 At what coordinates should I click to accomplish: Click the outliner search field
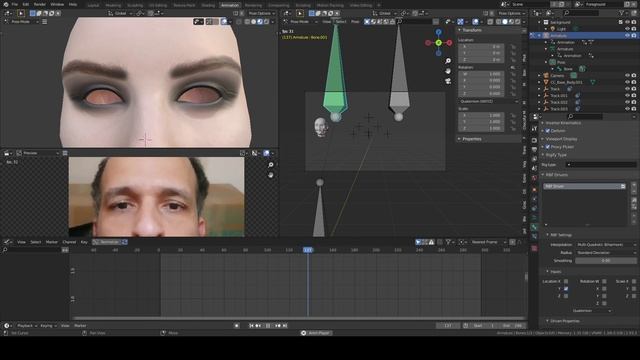(x=580, y=13)
